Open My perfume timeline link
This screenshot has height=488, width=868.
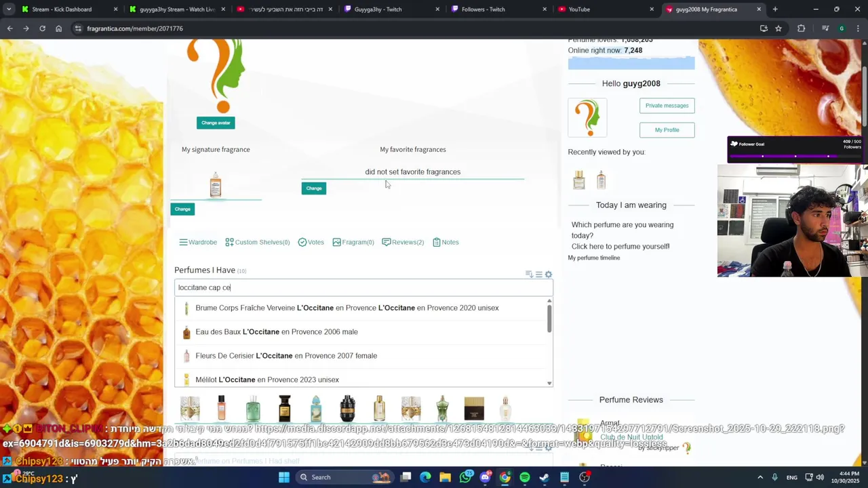(x=594, y=258)
